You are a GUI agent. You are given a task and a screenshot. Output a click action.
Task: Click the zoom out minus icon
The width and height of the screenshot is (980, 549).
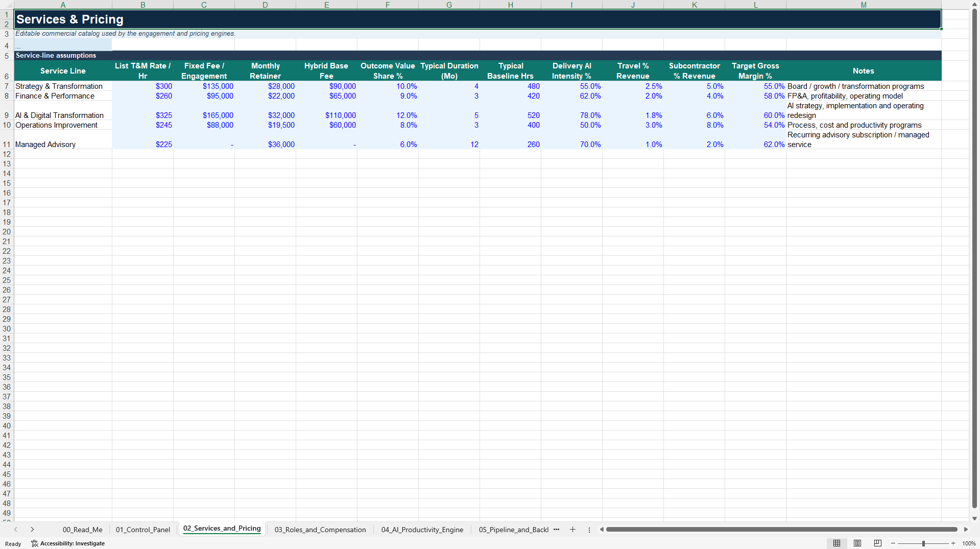click(893, 543)
